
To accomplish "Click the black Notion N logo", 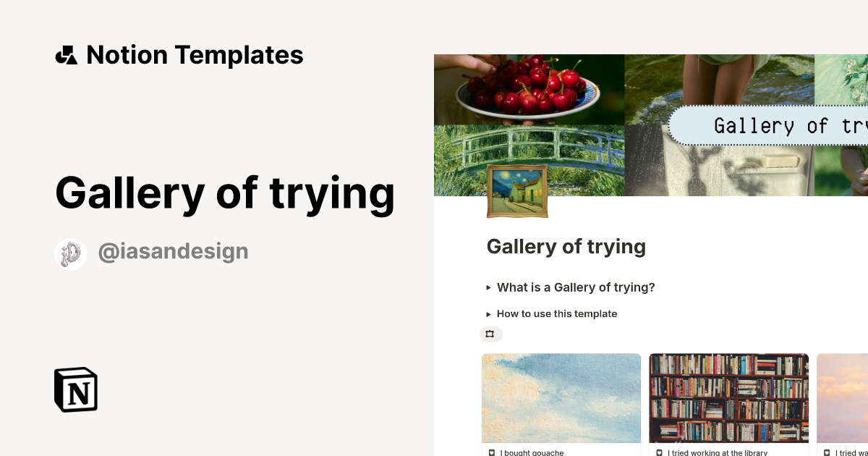I will click(75, 389).
